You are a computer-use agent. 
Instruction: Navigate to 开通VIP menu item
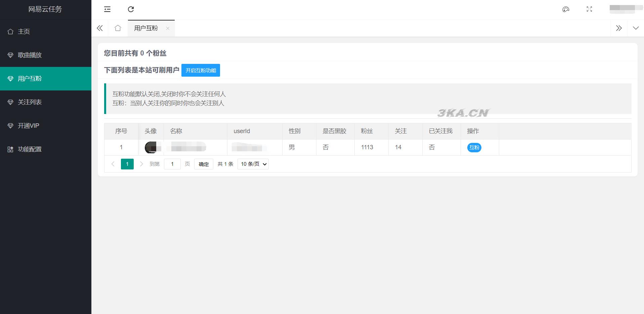tap(29, 126)
